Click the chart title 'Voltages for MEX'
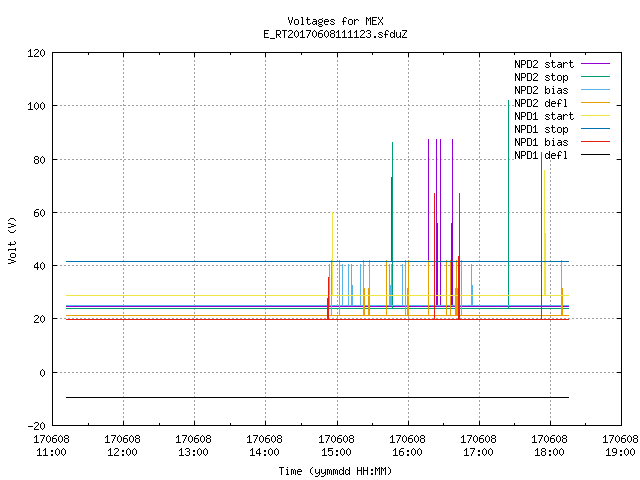Viewport: 640px width, 480px height. pos(336,21)
